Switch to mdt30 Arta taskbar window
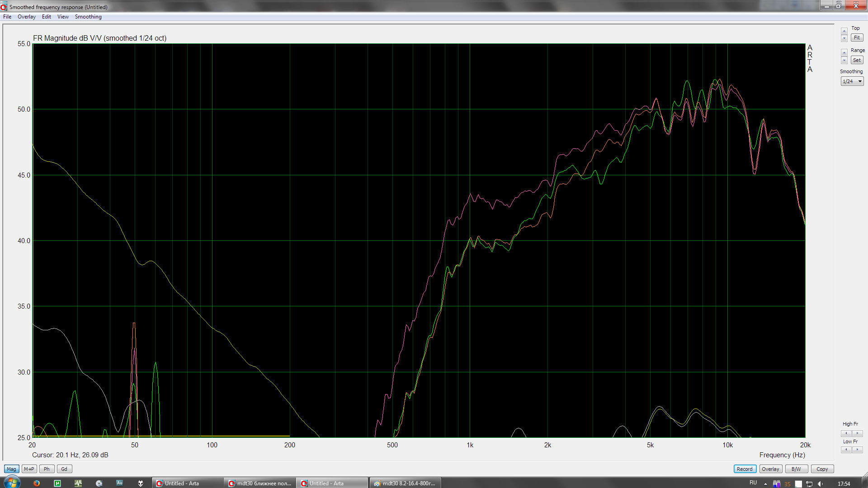868x488 pixels. tap(260, 483)
